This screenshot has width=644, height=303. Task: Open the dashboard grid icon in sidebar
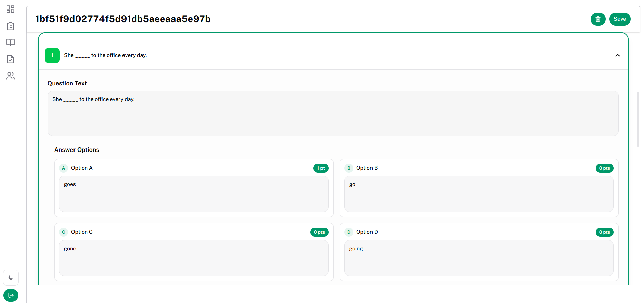pyautogui.click(x=11, y=9)
